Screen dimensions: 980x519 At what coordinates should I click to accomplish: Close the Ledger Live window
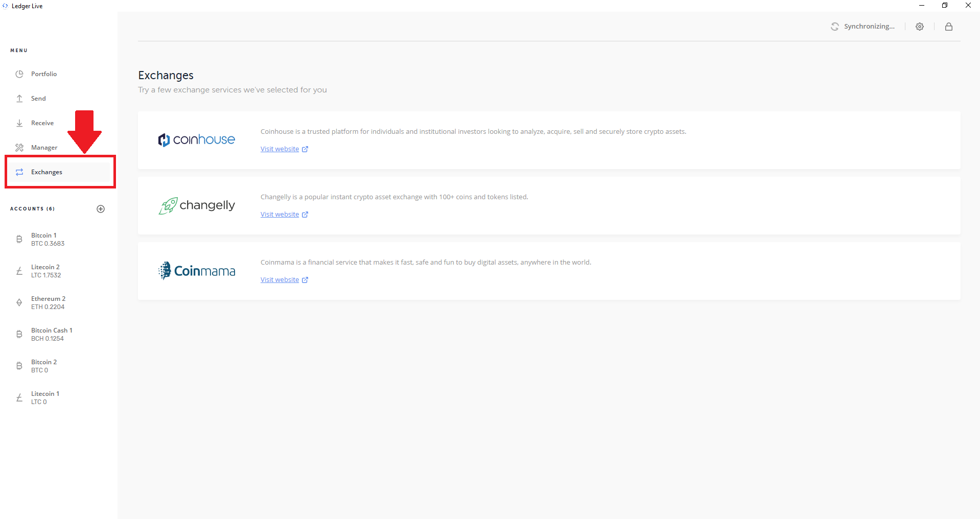(x=968, y=6)
